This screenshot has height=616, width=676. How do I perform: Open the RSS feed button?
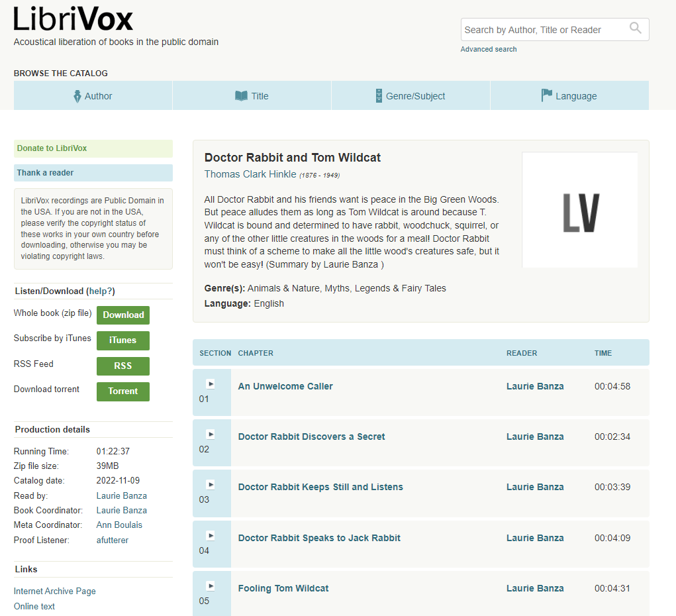pos(123,366)
